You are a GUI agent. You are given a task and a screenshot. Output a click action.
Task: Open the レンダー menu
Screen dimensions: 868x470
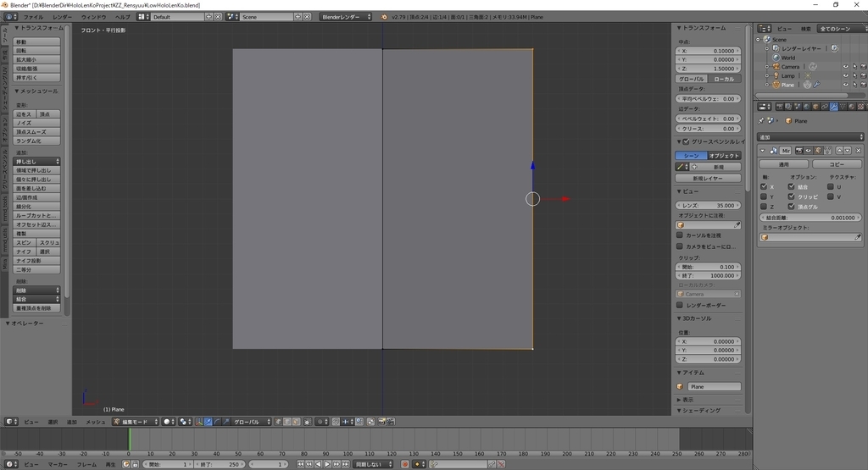[x=62, y=17]
